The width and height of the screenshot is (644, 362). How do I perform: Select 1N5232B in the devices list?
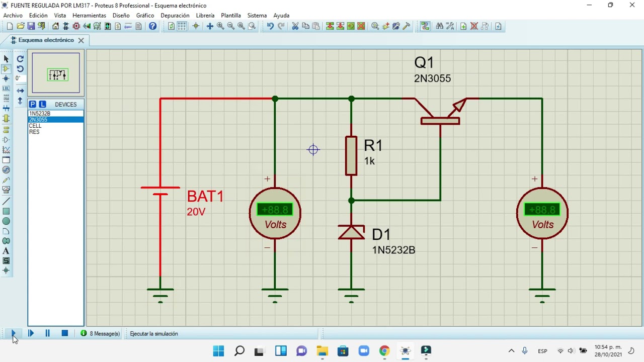point(56,114)
